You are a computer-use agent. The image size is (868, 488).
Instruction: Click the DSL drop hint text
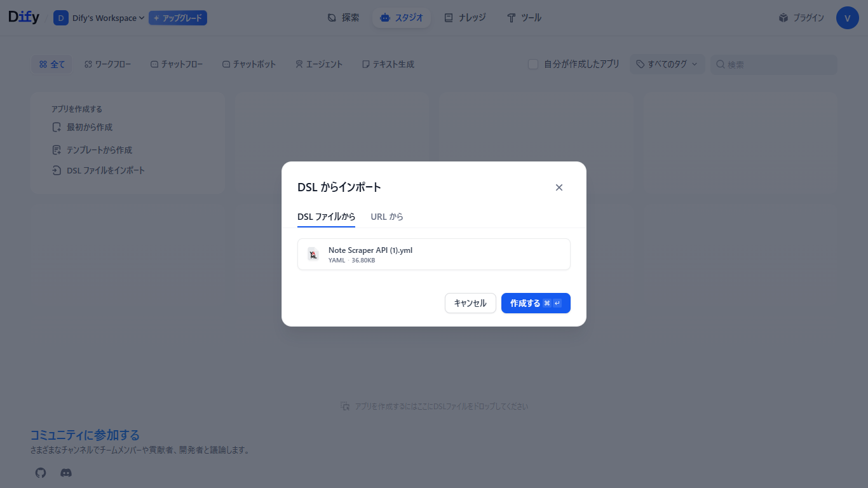pyautogui.click(x=441, y=406)
